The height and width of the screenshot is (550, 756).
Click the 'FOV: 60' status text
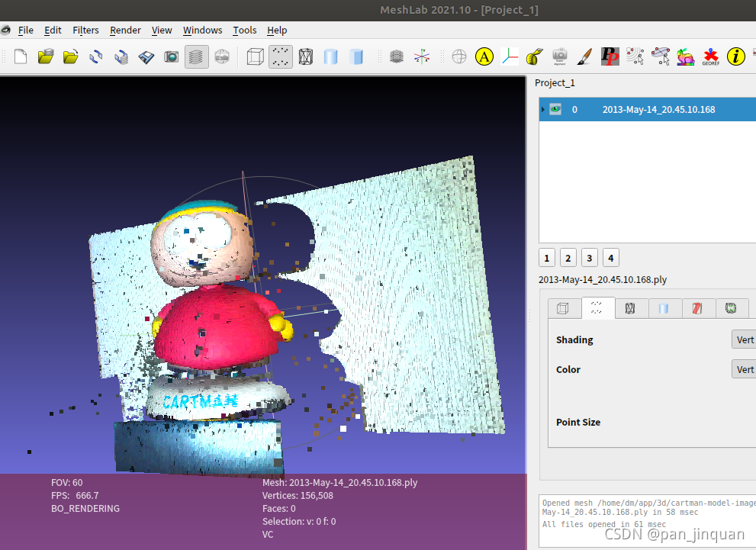(x=67, y=483)
